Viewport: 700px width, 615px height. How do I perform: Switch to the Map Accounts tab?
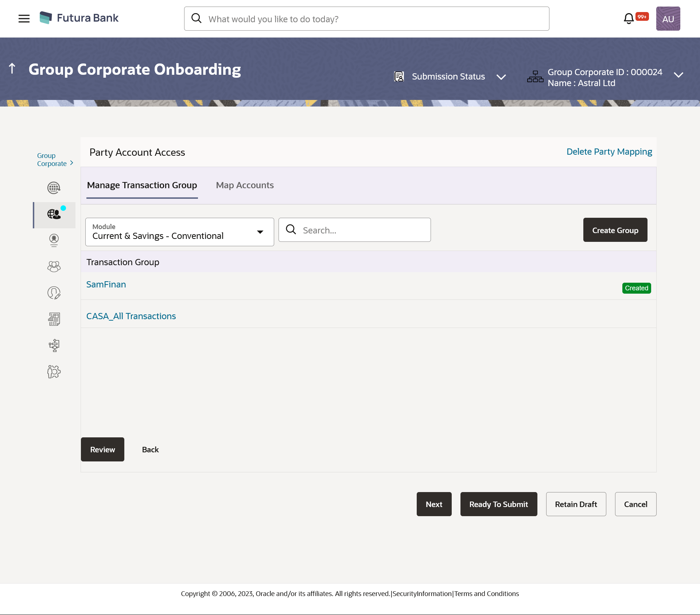point(245,185)
